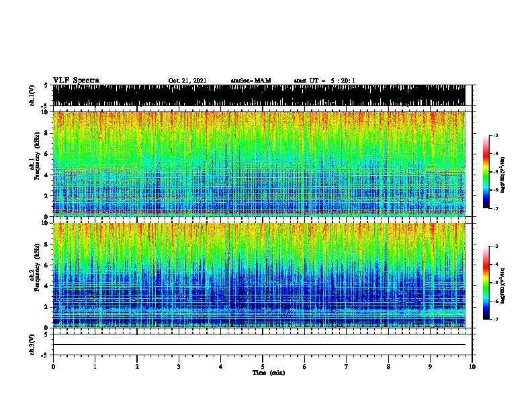Click the "4" kHz tick on ch.2 frequency axis
This screenshot has width=532, height=411.
(x=47, y=286)
